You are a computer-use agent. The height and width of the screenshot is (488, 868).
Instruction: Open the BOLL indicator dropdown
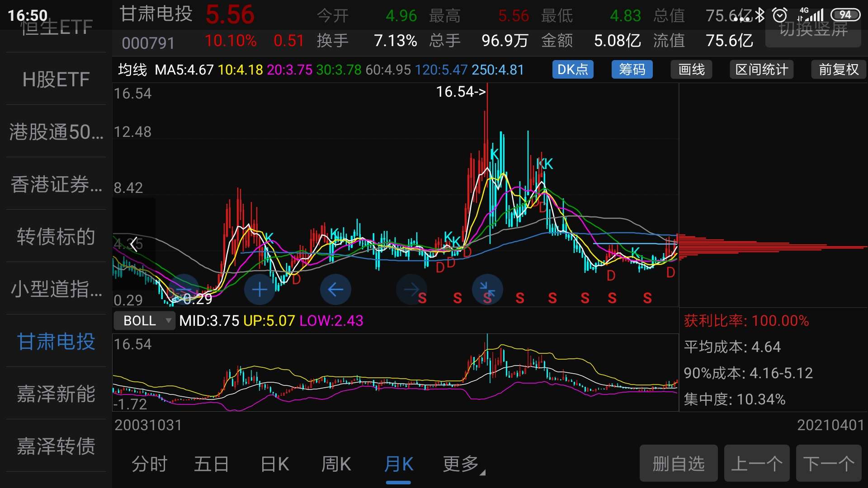click(x=144, y=320)
